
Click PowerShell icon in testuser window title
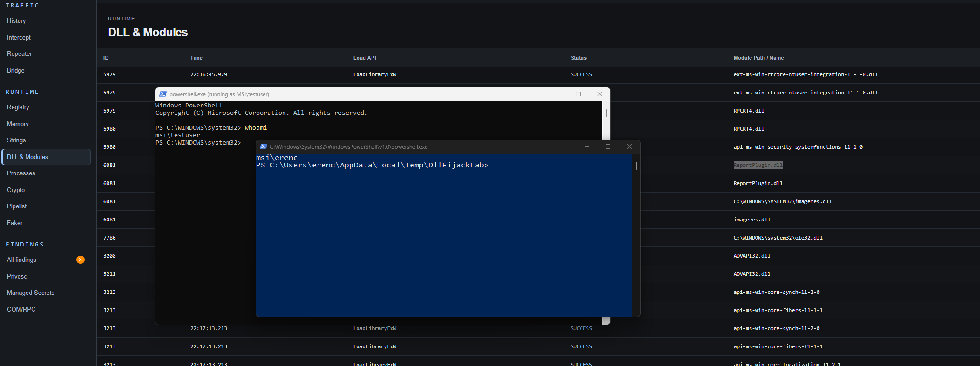(163, 94)
